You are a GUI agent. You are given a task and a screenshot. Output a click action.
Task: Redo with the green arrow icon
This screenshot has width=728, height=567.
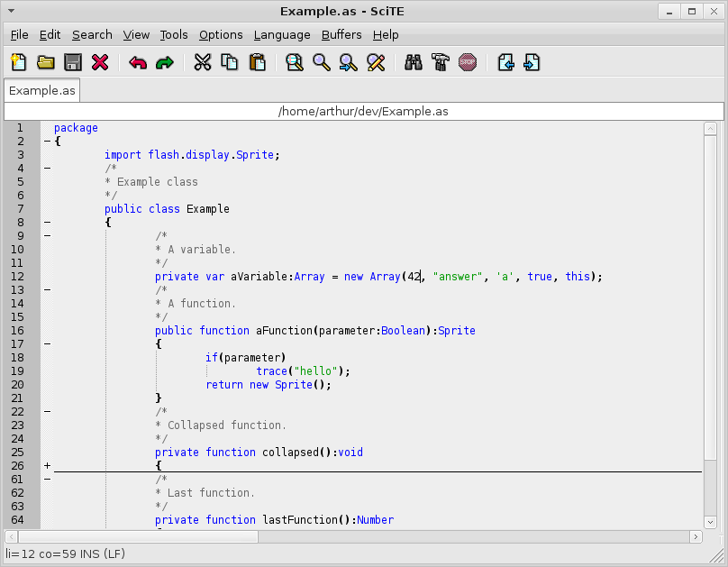point(165,62)
